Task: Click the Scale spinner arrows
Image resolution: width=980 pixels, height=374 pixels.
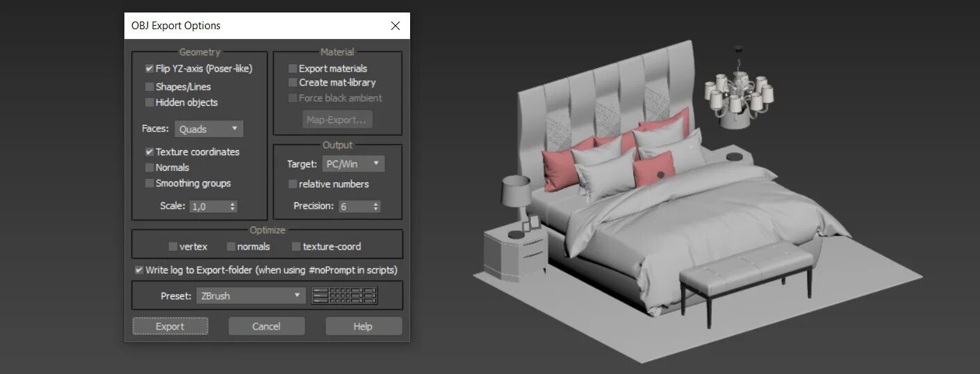Action: 232,206
